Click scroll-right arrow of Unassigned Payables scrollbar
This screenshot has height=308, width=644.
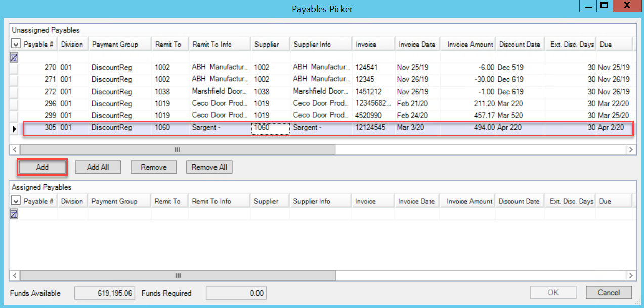click(630, 149)
